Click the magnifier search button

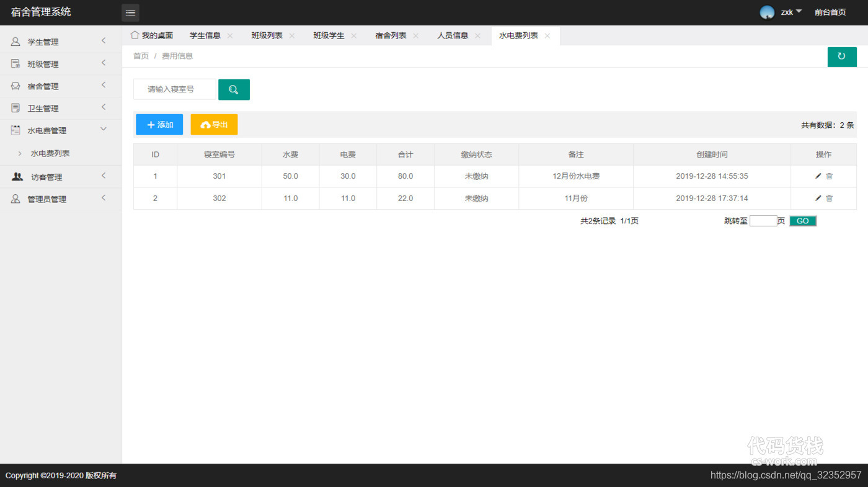pyautogui.click(x=234, y=89)
